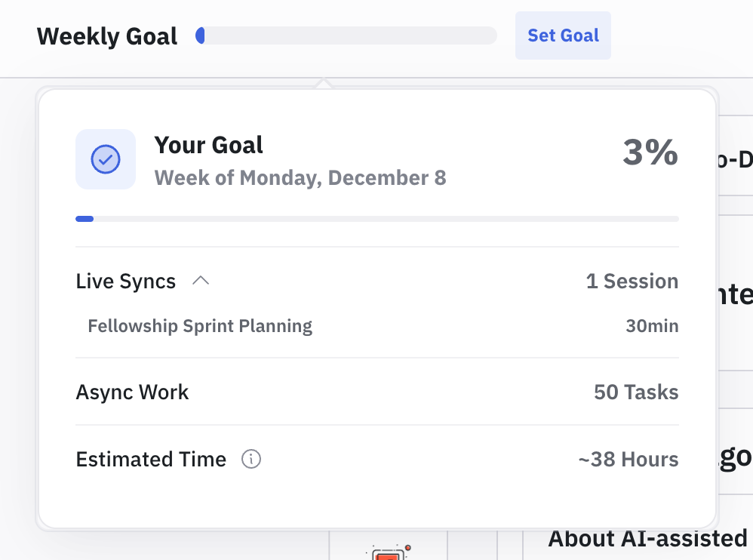753x560 pixels.
Task: Click the Live Syncs label
Action: coord(126,282)
